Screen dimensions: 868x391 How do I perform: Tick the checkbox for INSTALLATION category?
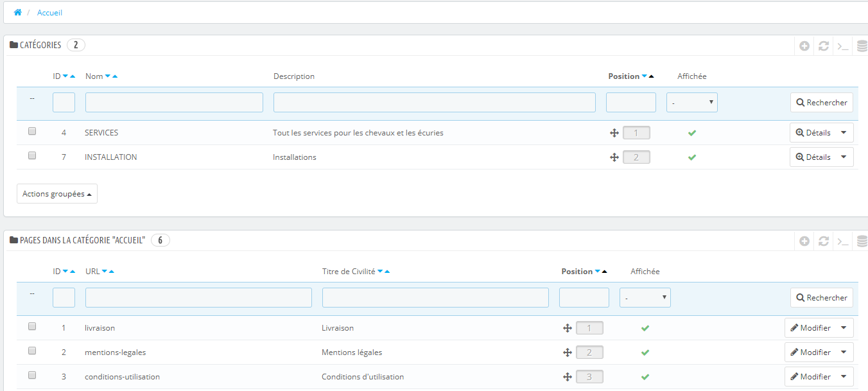coord(32,155)
